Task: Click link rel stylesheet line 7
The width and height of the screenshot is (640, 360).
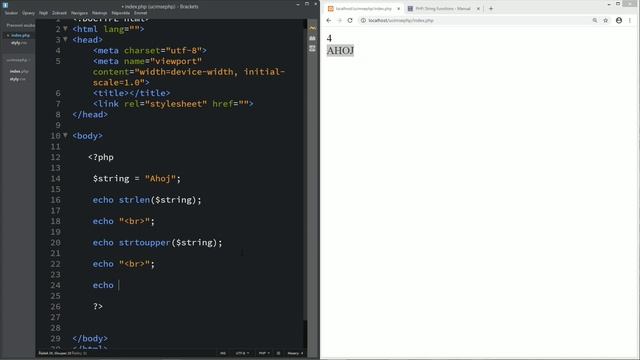Action: (173, 104)
